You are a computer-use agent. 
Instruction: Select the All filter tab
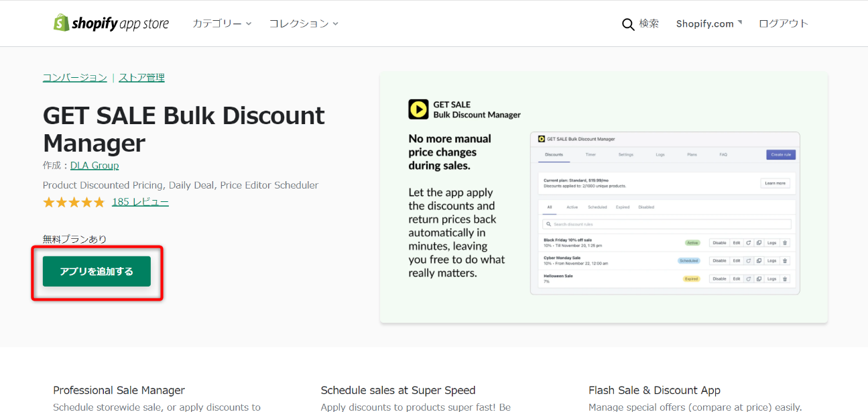[x=550, y=207]
